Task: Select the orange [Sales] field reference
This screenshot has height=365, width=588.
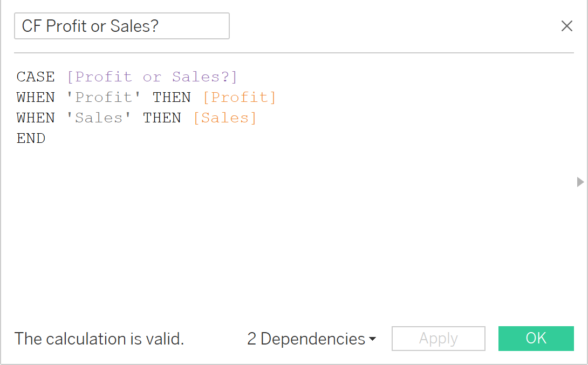Action: point(224,118)
